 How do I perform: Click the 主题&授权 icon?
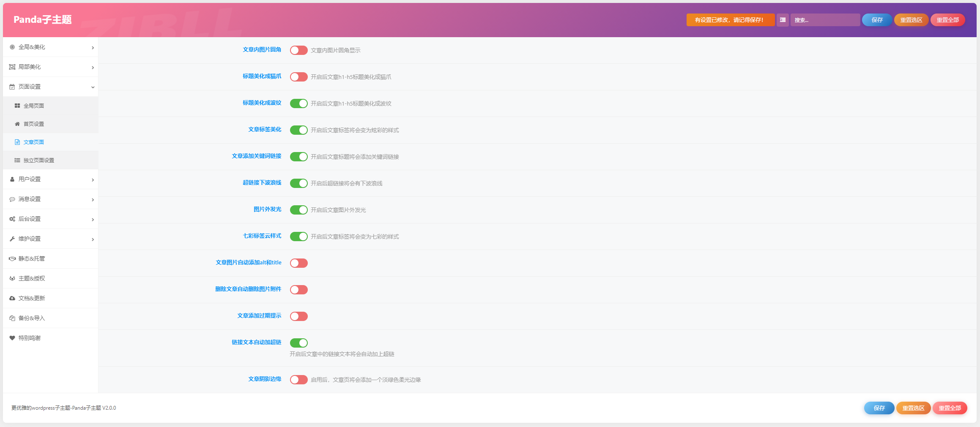coord(12,279)
